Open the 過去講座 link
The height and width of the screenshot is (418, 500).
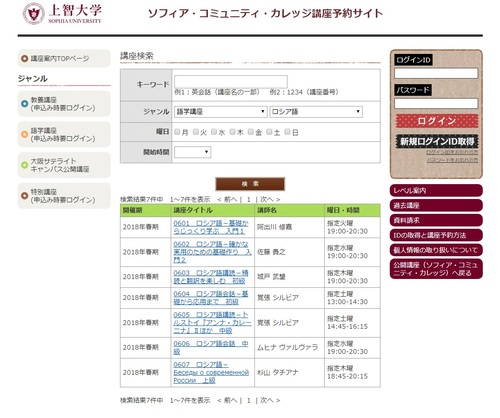click(x=436, y=206)
